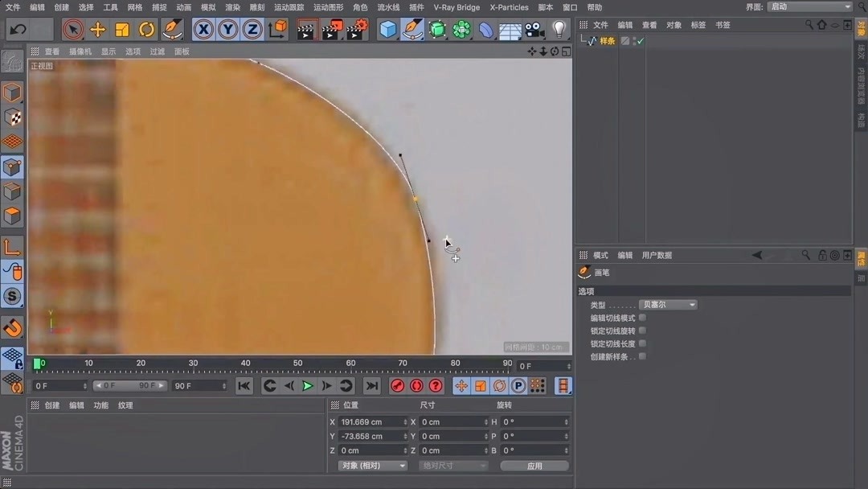This screenshot has width=868, height=489.
Task: Open the 界面 启动 layout dropdown
Action: pyautogui.click(x=808, y=6)
